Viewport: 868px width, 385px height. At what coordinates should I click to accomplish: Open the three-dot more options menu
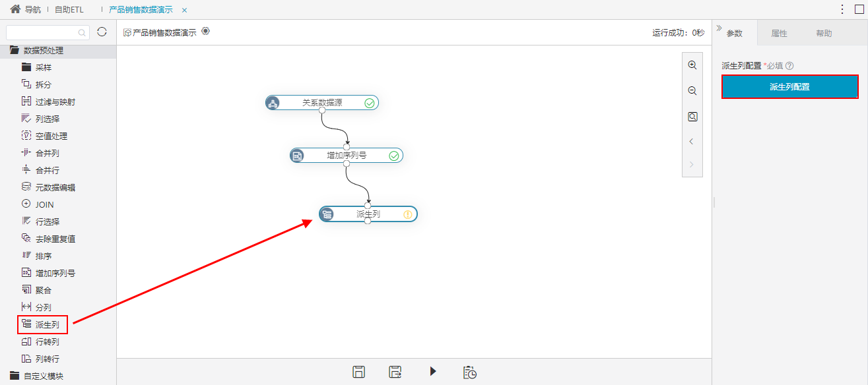pos(842,9)
